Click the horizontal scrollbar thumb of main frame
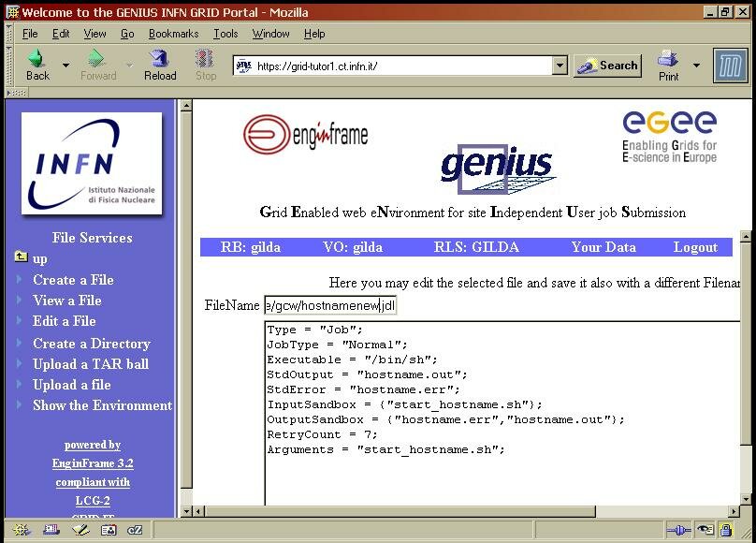The width and height of the screenshot is (756, 543). 400,510
